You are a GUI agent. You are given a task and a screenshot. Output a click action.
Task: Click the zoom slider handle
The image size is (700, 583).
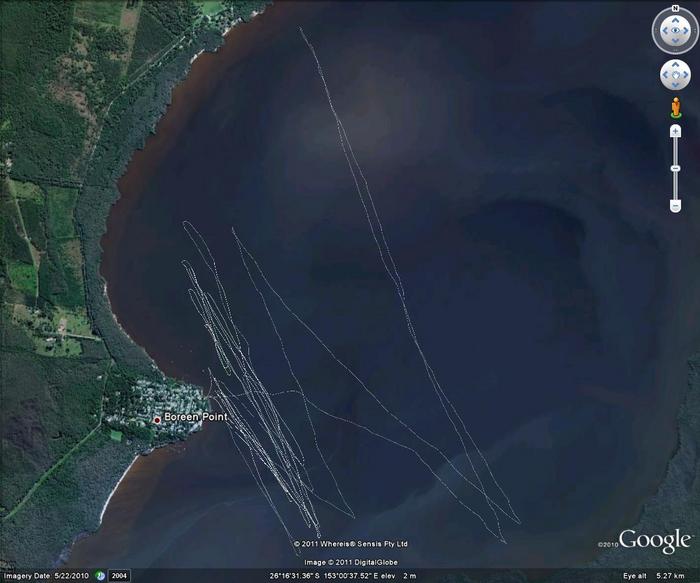click(x=675, y=166)
